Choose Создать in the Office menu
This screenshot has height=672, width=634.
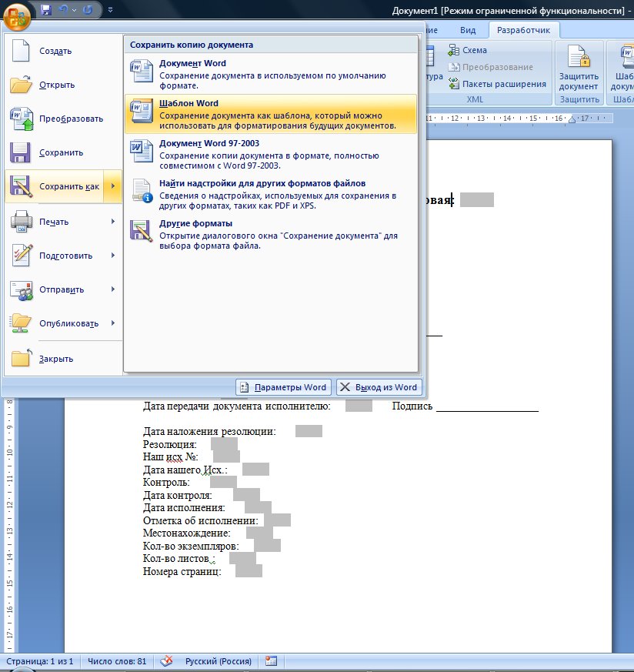click(x=64, y=51)
